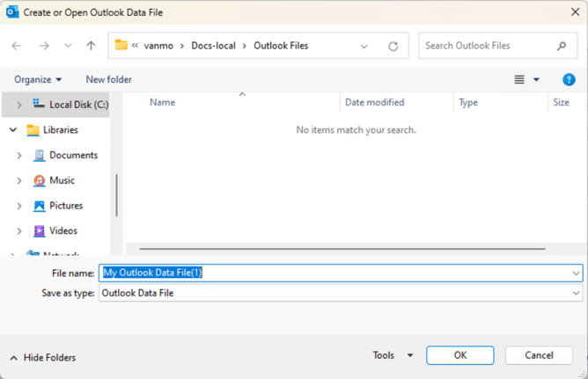
Task: Open the Organize menu
Action: click(x=38, y=79)
